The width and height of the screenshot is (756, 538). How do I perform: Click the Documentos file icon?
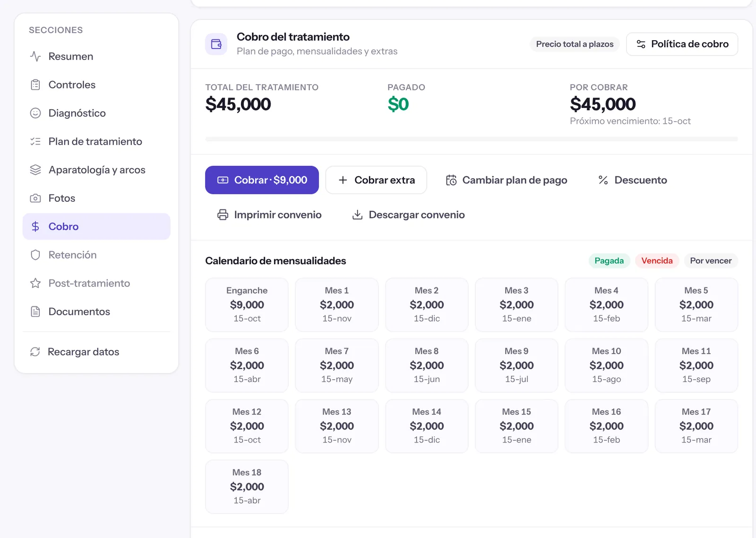point(35,312)
